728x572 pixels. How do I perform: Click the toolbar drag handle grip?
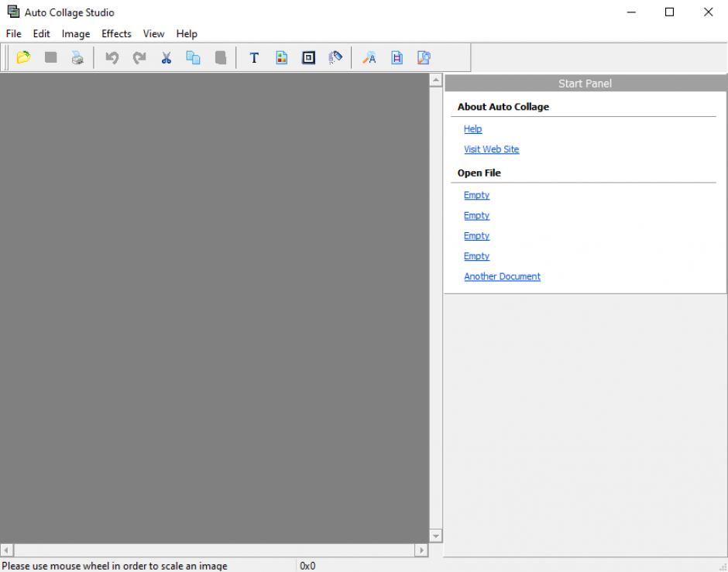click(x=5, y=57)
